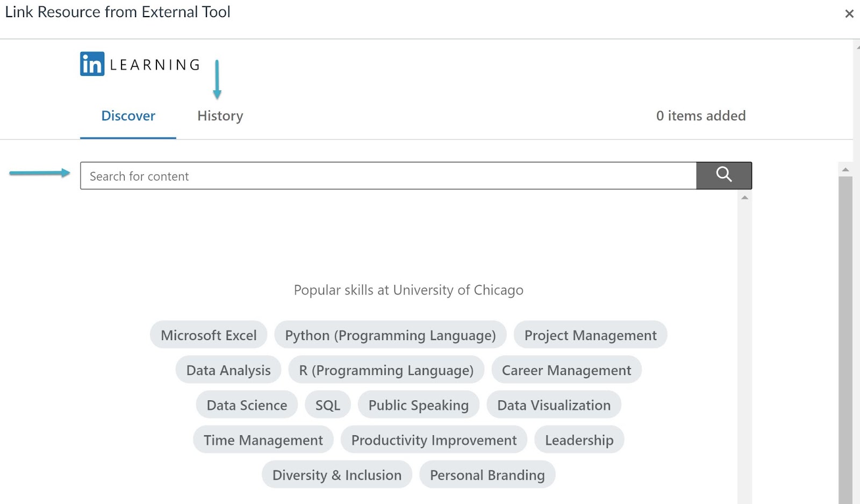The image size is (860, 504).
Task: Click the Data Science skill chip
Action: click(247, 405)
